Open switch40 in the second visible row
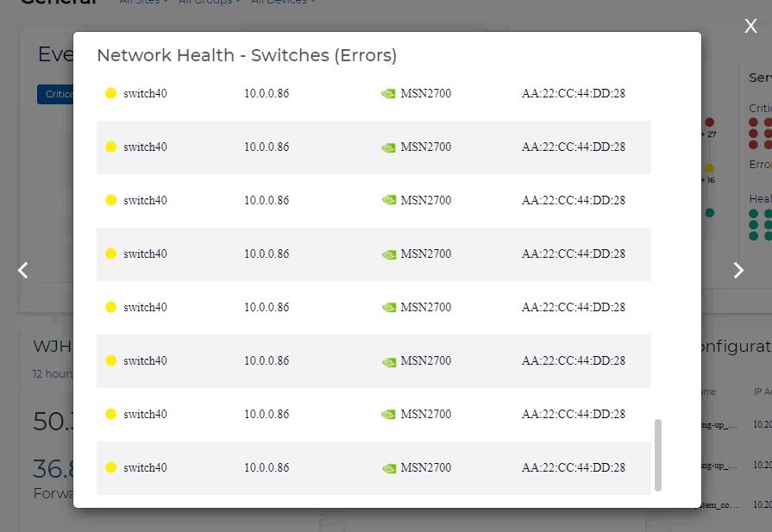This screenshot has width=772, height=532. point(145,147)
